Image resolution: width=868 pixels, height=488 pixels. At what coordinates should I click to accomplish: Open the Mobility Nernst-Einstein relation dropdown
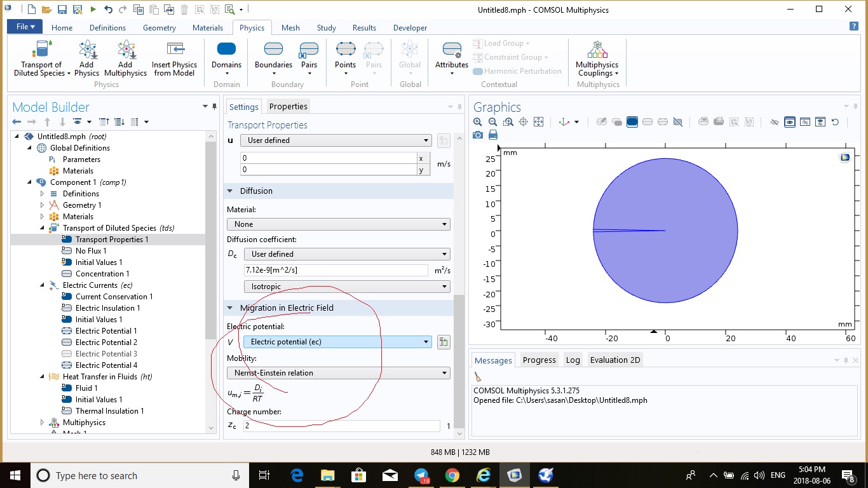point(338,373)
